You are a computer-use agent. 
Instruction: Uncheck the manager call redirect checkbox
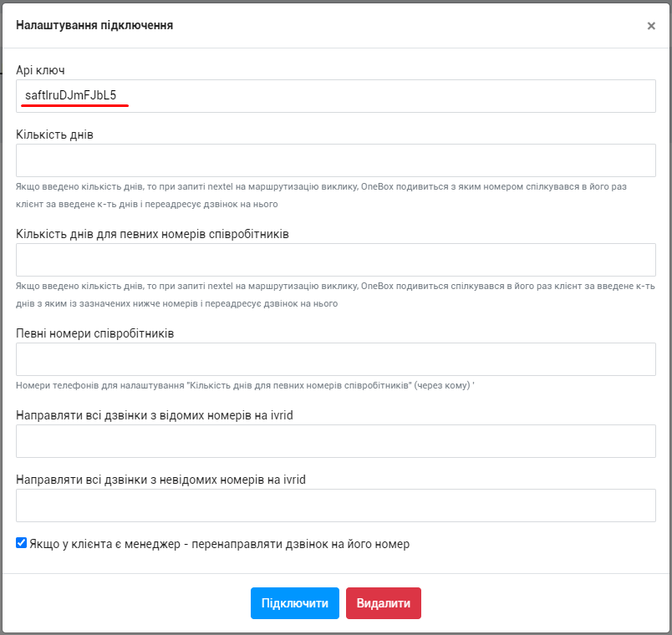[21, 543]
